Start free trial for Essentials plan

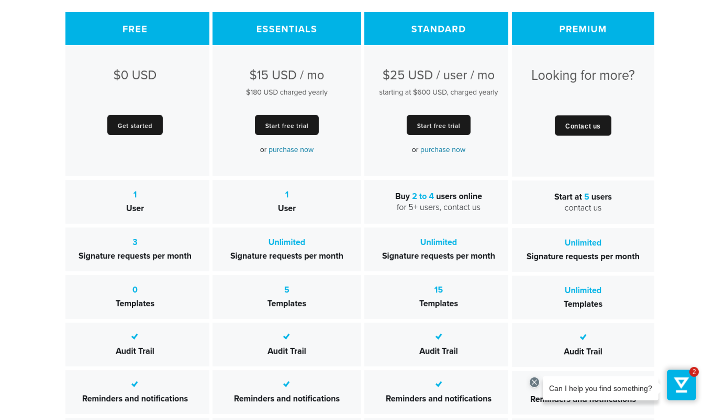coord(287,125)
